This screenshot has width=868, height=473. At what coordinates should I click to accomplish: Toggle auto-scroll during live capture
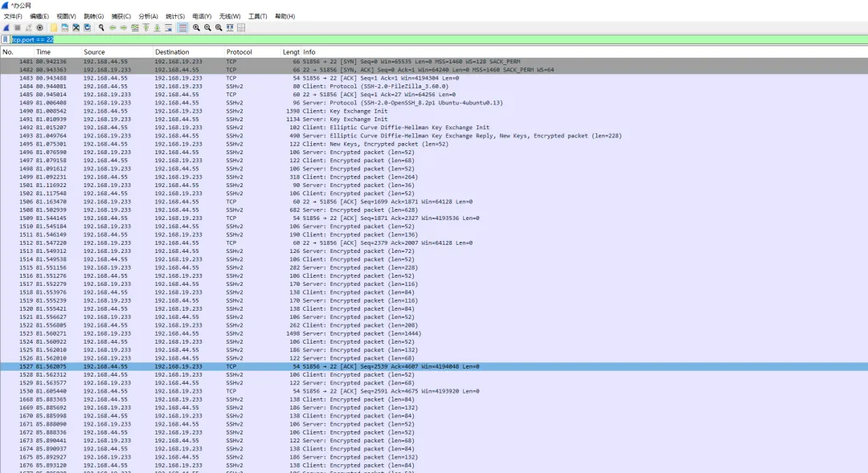click(169, 27)
